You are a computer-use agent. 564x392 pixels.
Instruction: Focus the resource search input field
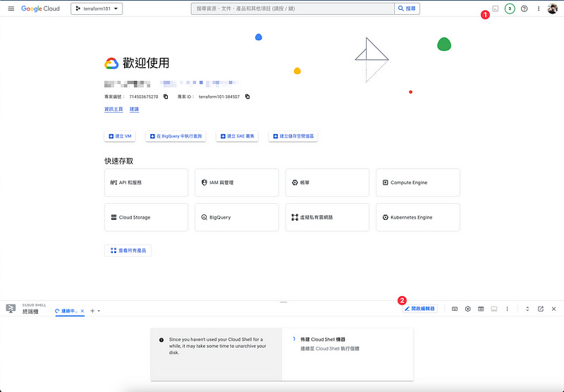(x=293, y=8)
